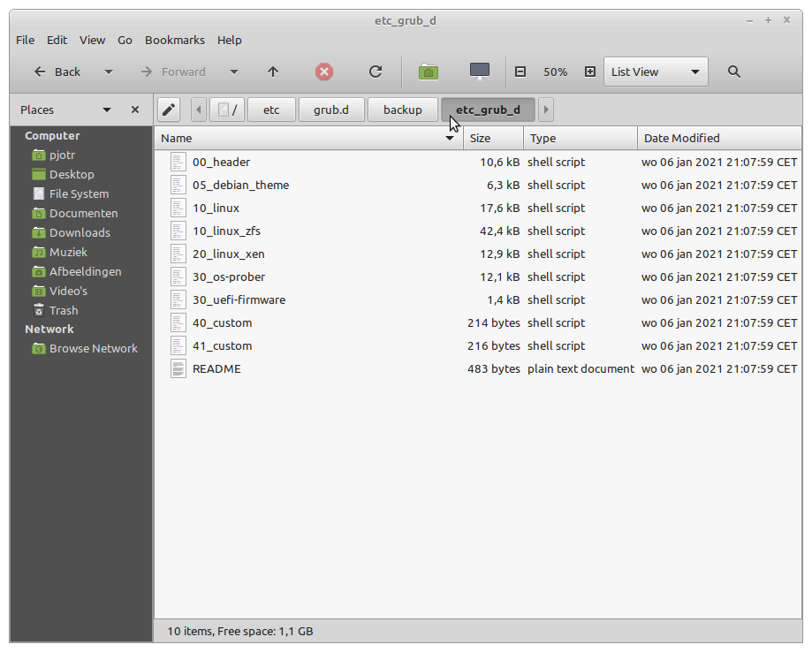Screen dimensions: 812x652
Task: Open the Bookmarks menu
Action: 174,40
